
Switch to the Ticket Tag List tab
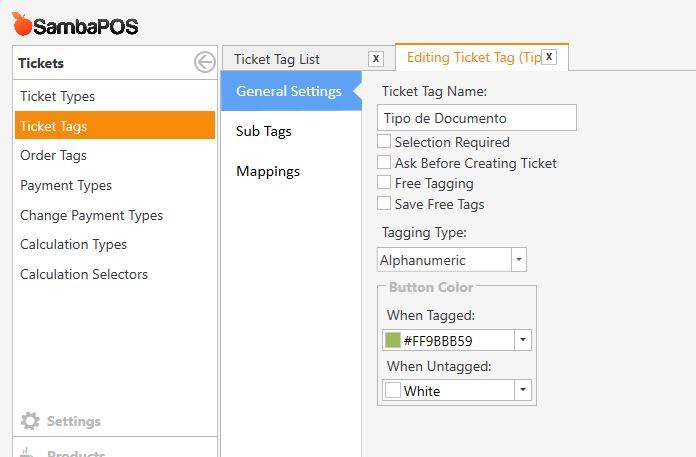tap(277, 59)
